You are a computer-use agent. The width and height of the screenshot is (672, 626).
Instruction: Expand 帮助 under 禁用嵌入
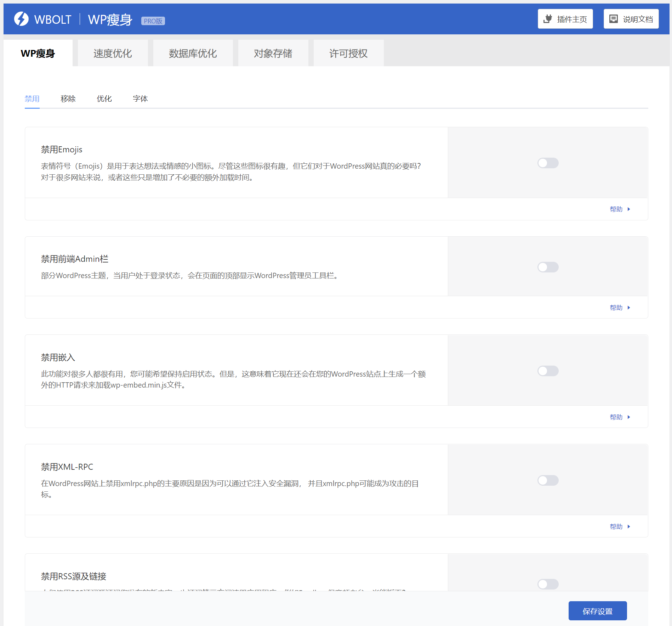(620, 417)
